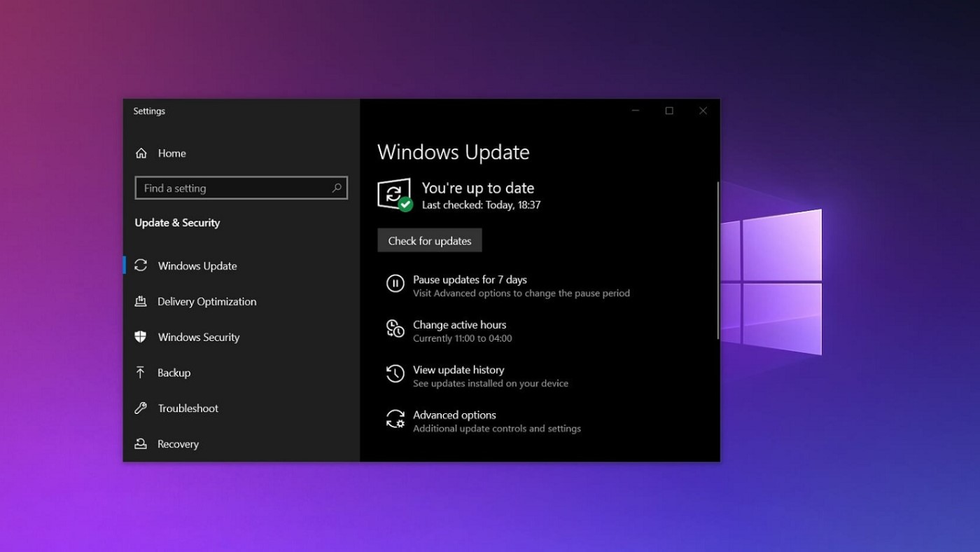Click 'See updates installed on your device' text

click(491, 383)
